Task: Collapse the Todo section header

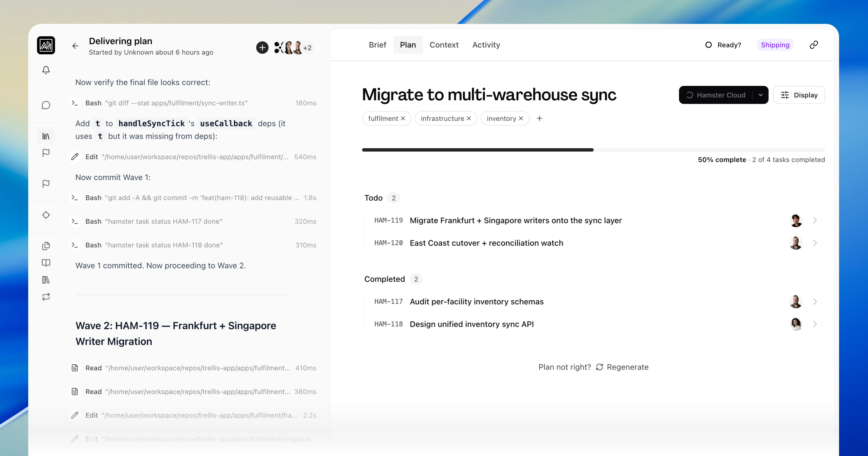Action: click(382, 198)
